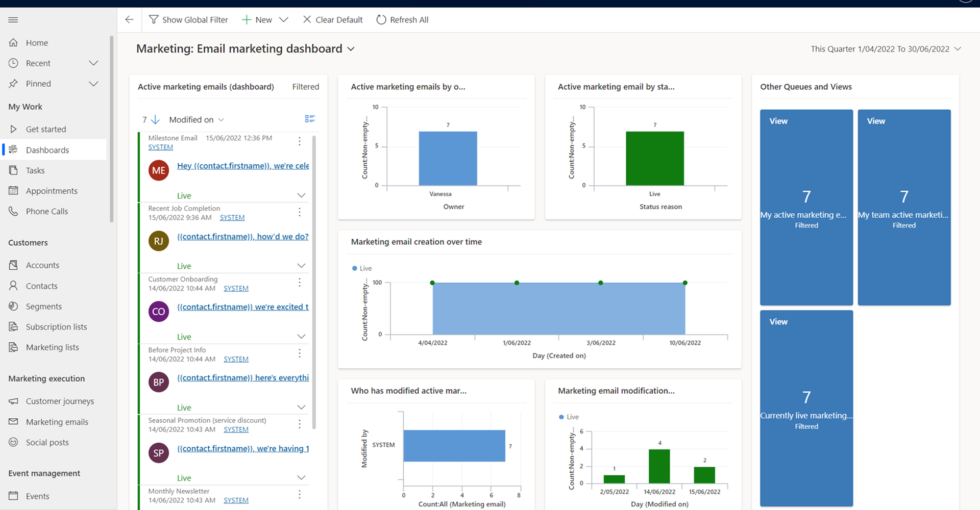Open the 'how'd we do?' email link

[x=242, y=237]
